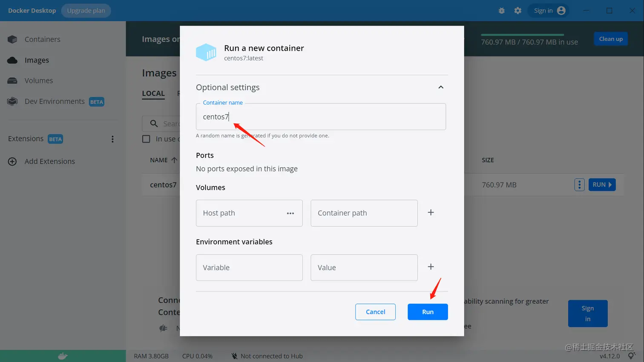644x362 pixels.
Task: Open more options for centos7 image
Action: click(x=579, y=185)
